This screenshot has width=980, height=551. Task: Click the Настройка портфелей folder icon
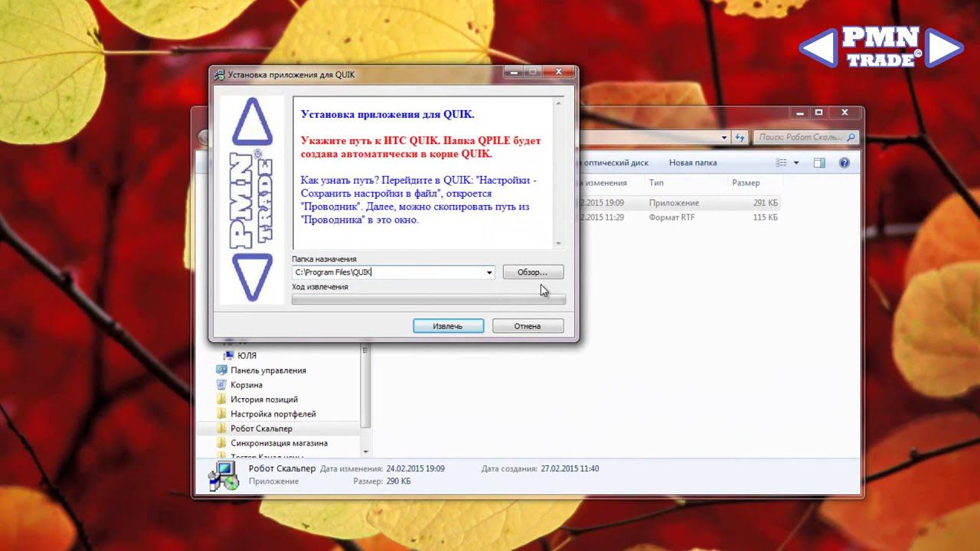(221, 414)
